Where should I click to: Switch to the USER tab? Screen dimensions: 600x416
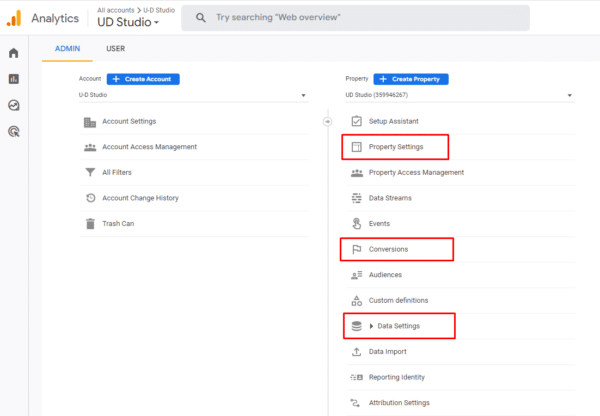116,49
